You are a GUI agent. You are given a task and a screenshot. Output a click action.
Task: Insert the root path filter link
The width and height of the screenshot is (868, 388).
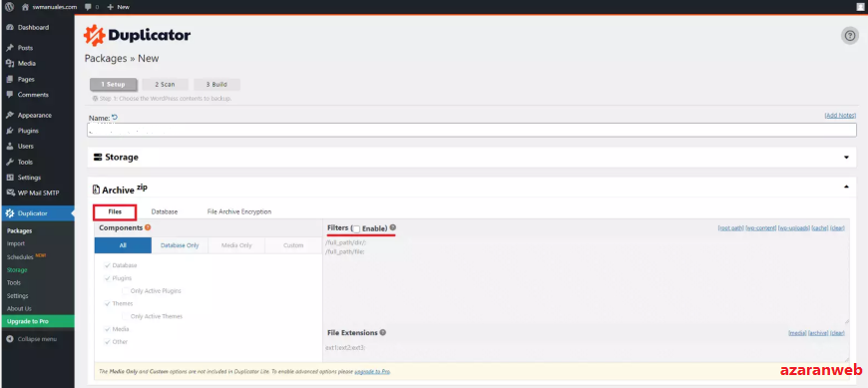tap(730, 228)
